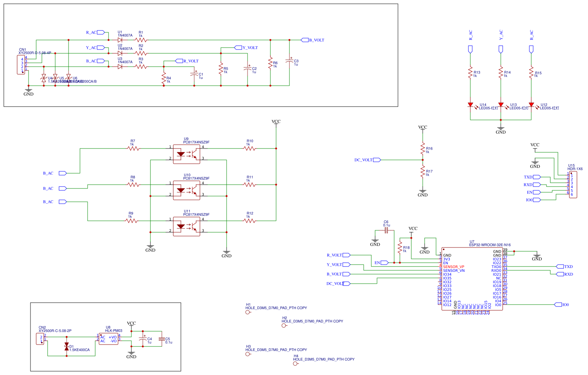Select the CN1 four-pin connector symbol
The image size is (588, 375).
(21, 65)
